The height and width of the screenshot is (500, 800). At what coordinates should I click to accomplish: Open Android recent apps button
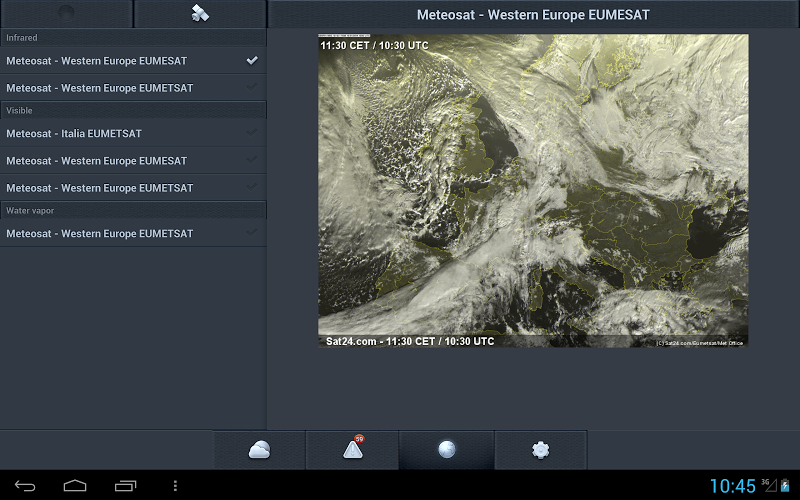click(x=126, y=486)
